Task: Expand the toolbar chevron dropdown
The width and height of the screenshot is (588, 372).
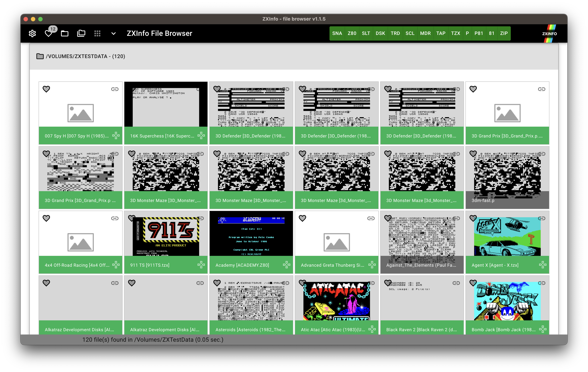Action: click(114, 33)
